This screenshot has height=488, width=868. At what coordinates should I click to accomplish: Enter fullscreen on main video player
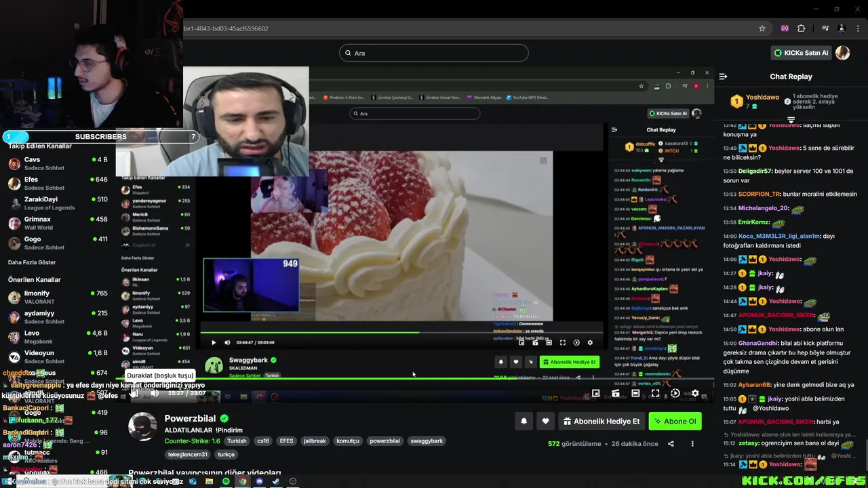(x=655, y=393)
